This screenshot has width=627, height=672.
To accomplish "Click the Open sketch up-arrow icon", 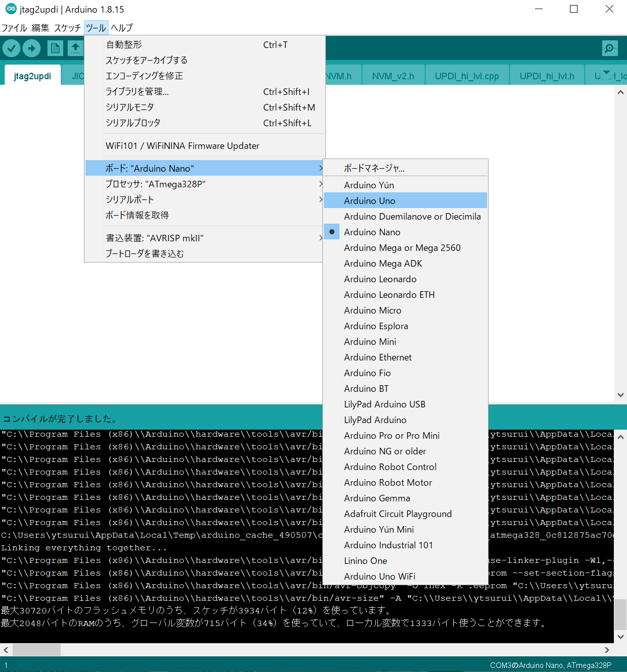I will click(75, 48).
